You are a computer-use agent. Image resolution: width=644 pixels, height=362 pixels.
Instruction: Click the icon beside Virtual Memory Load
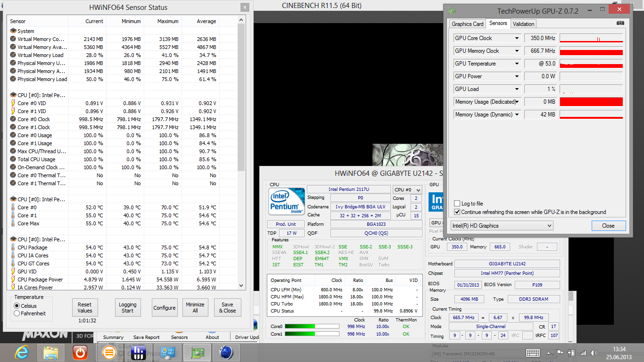(x=13, y=55)
